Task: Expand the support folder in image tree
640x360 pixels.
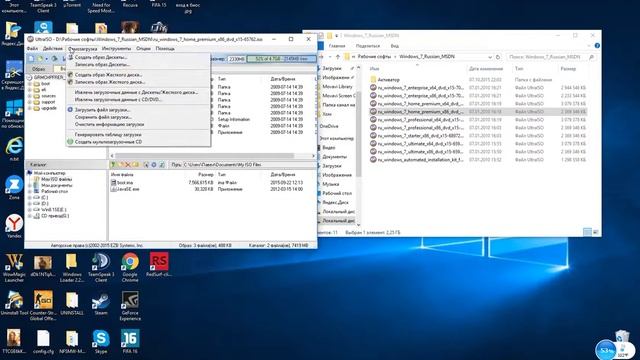Action: tap(30, 102)
